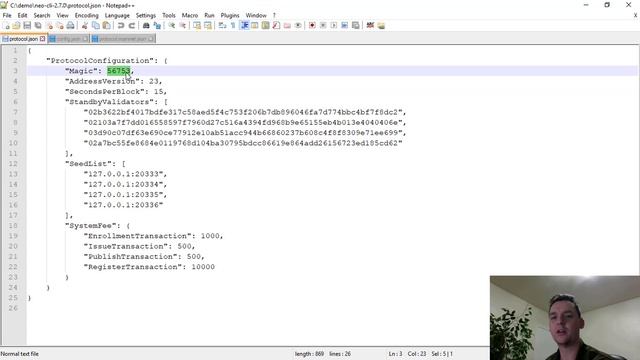640x360 pixels.
Task: Click the Zoom Out toolbar icon
Action: click(182, 25)
